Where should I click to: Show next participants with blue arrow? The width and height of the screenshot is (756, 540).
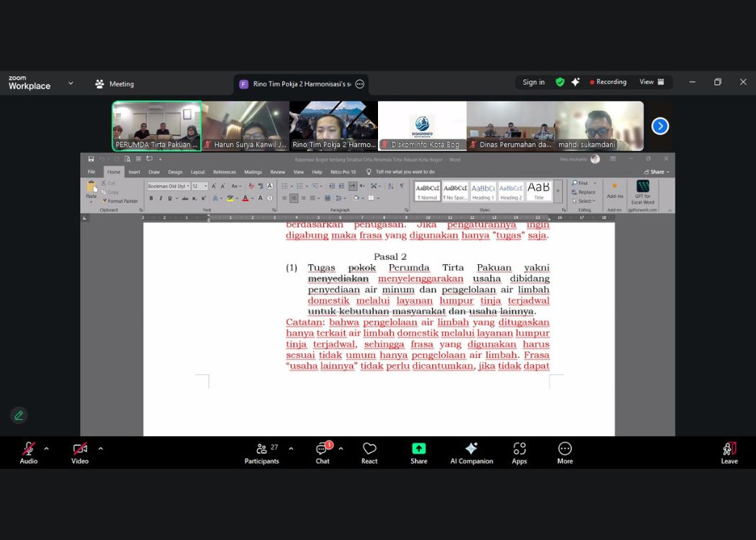660,126
